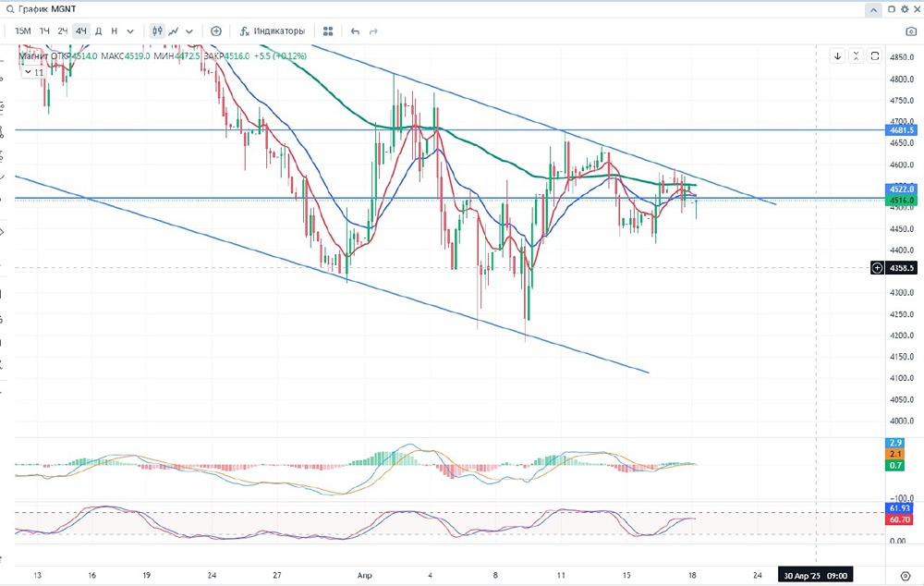Screen dimensions: 924x586
Task: Click the go-to-date target icon at bottom right
Action: 906,576
